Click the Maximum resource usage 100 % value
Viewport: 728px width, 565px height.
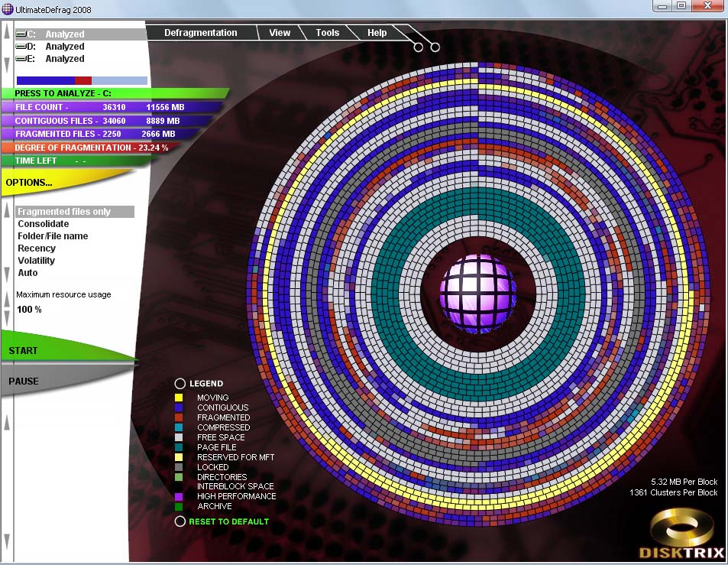click(30, 310)
